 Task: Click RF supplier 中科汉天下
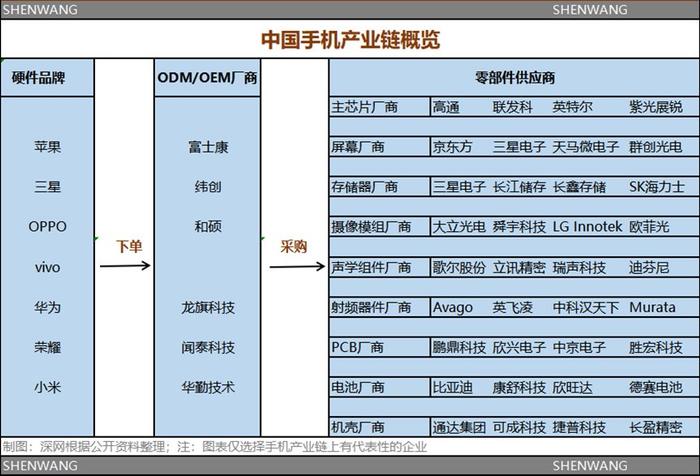[586, 307]
